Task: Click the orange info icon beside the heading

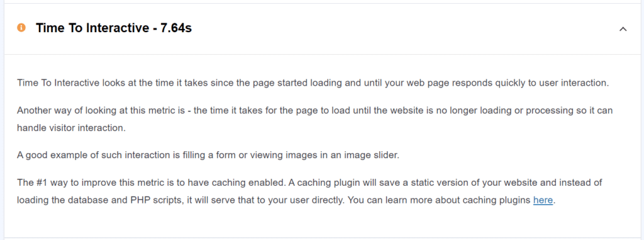Action: pos(21,28)
